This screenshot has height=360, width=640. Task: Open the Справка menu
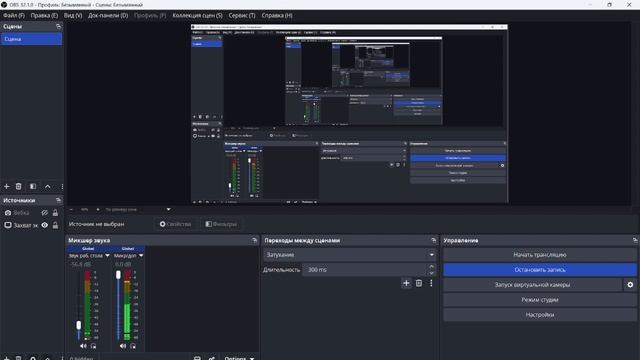[x=277, y=15]
